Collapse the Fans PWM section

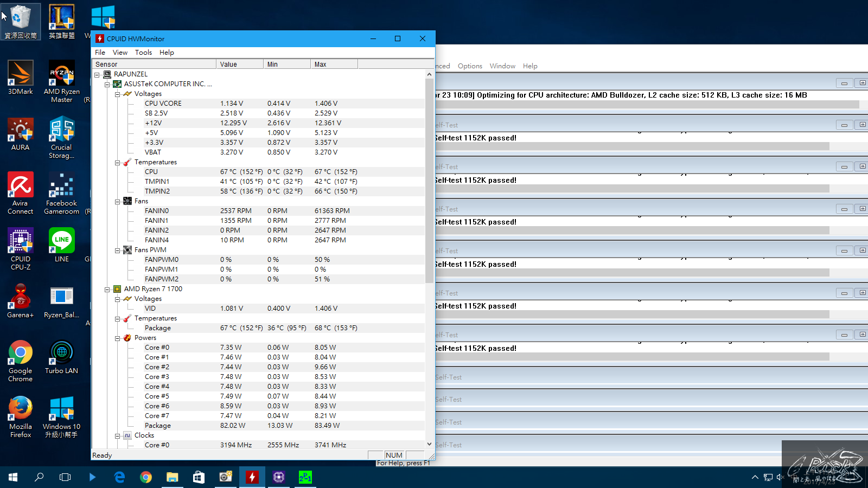pyautogui.click(x=118, y=250)
